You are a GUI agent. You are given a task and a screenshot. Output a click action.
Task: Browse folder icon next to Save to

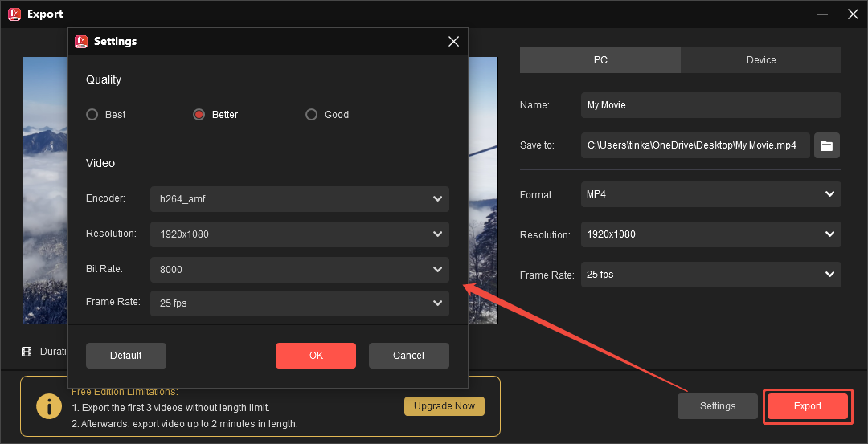click(x=826, y=145)
